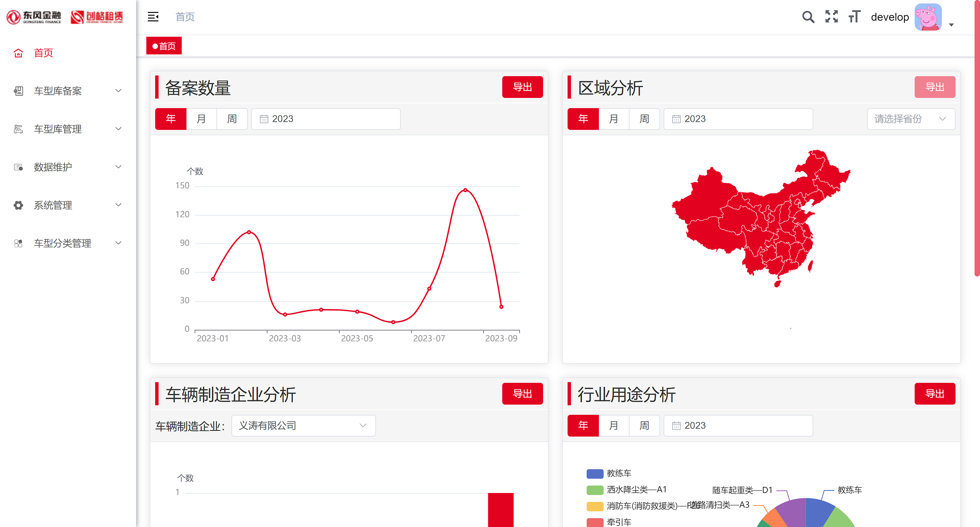Click the 2023-02 data point on line chart
Image resolution: width=980 pixels, height=527 pixels.
coord(249,232)
